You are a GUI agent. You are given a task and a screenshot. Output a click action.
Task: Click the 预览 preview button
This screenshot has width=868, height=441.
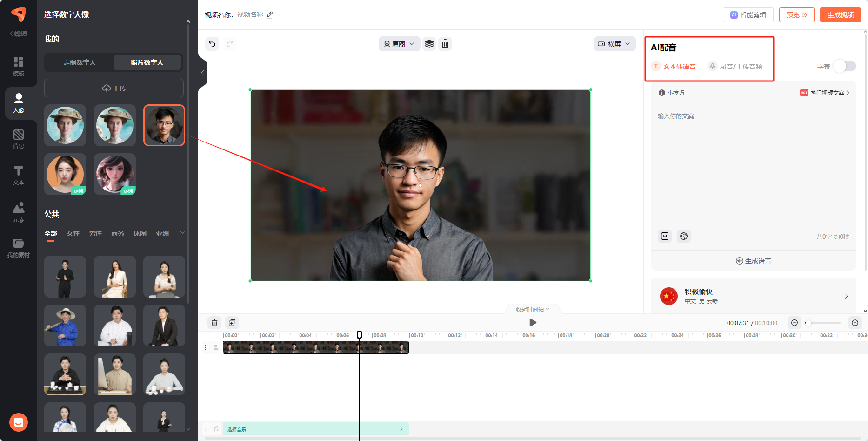[x=797, y=15]
